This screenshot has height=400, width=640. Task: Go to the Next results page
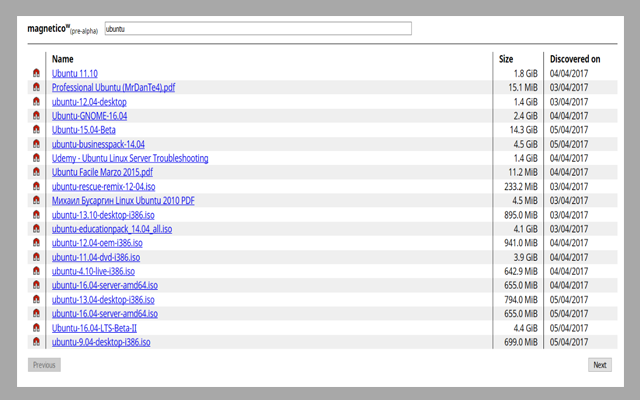click(x=599, y=365)
